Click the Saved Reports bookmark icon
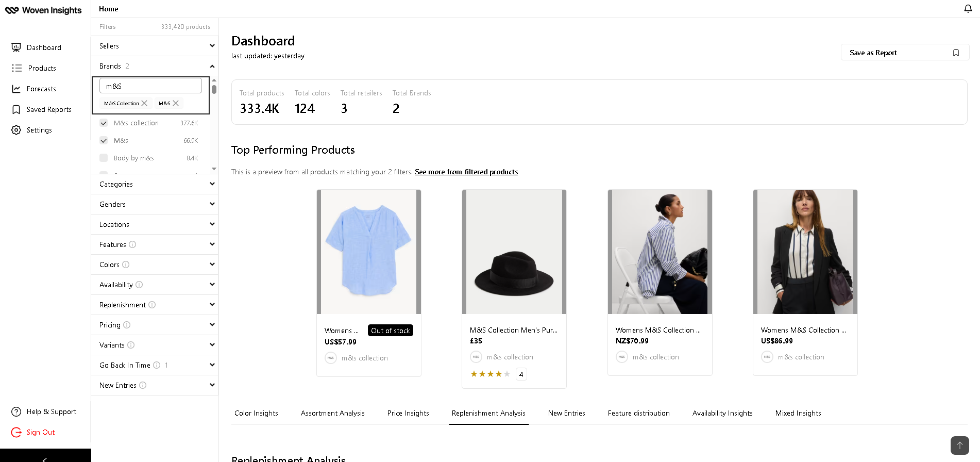 [x=16, y=109]
